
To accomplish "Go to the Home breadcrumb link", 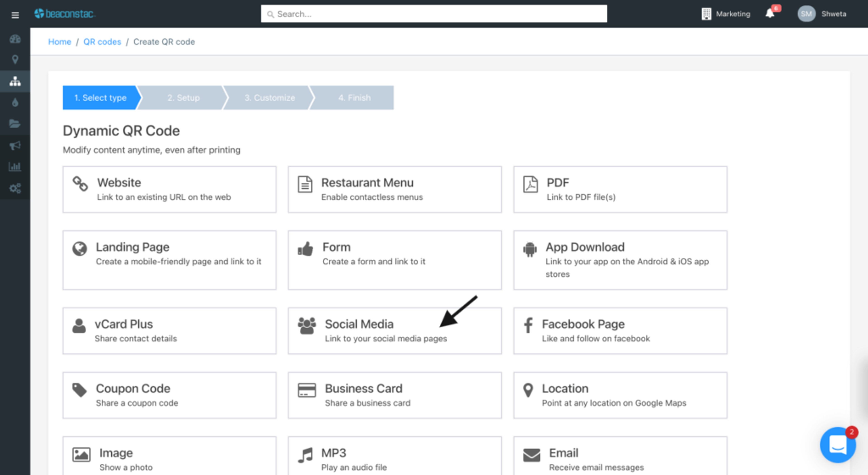I will coord(60,42).
